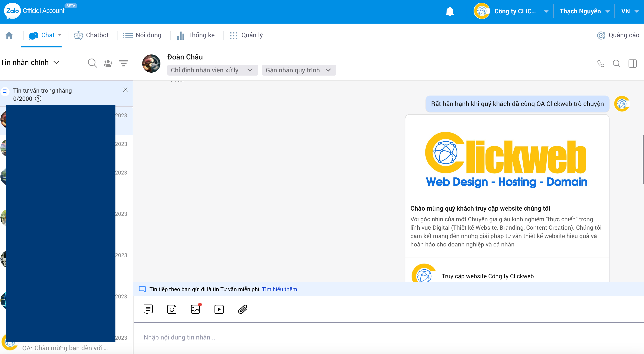Start a call with the phone icon
The height and width of the screenshot is (354, 644).
(601, 64)
